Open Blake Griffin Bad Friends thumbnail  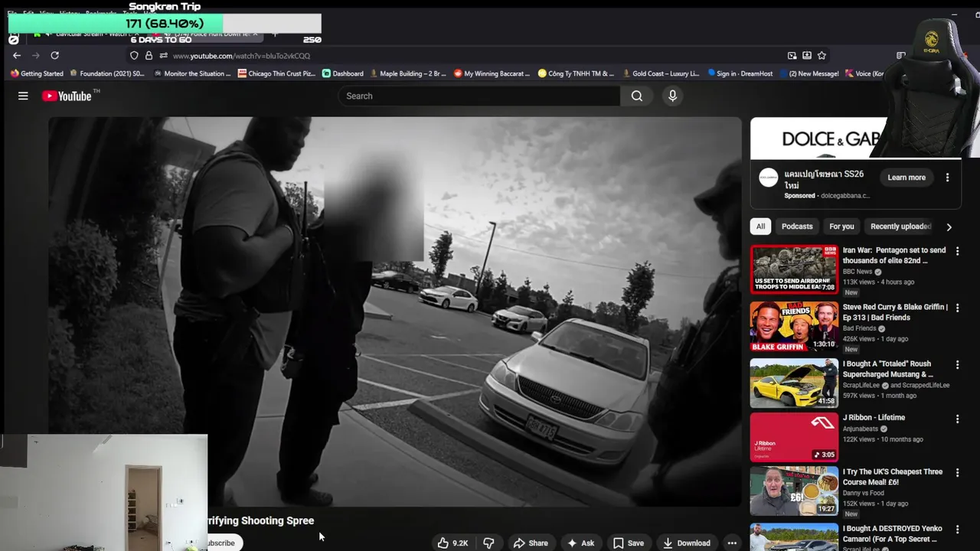tap(794, 326)
